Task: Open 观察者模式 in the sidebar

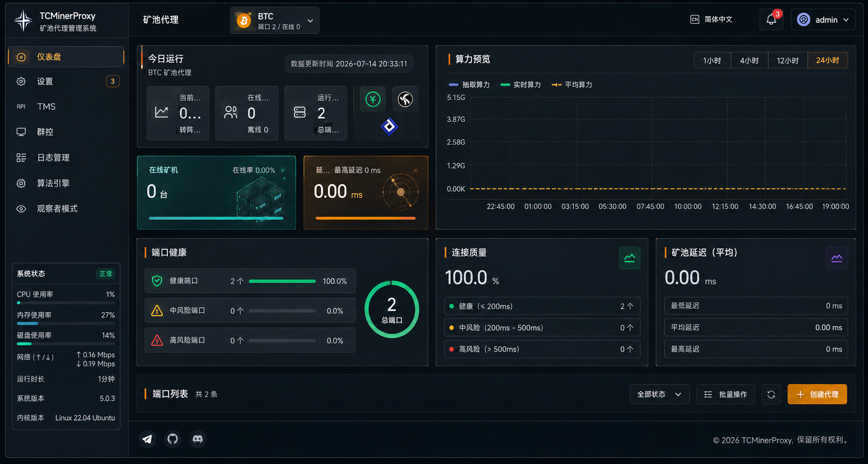Action: (x=66, y=208)
